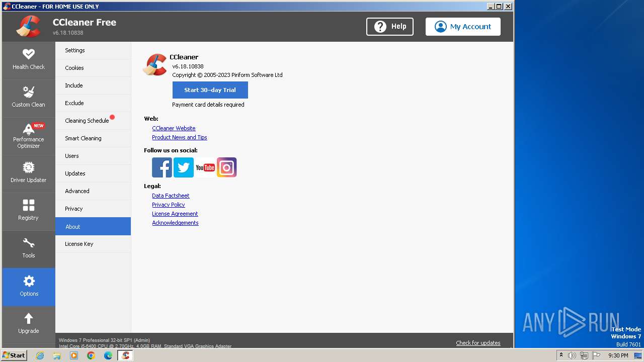Image resolution: width=644 pixels, height=362 pixels.
Task: Click the Payment card details required text
Action: pyautogui.click(x=208, y=105)
